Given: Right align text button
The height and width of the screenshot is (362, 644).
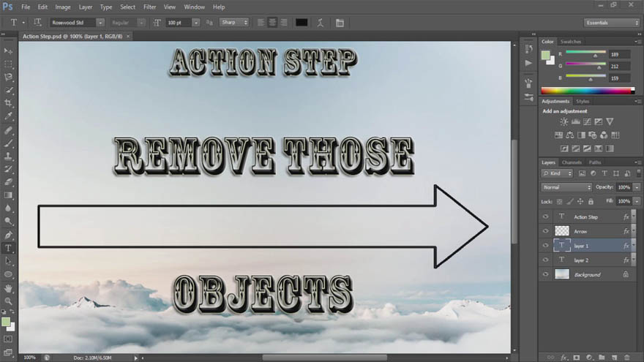Looking at the screenshot, I should coord(284,23).
